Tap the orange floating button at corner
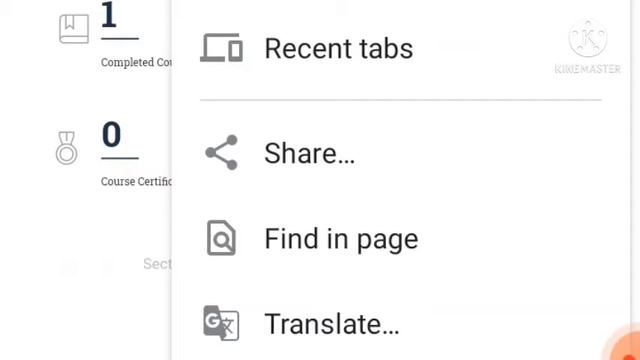 click(x=623, y=345)
